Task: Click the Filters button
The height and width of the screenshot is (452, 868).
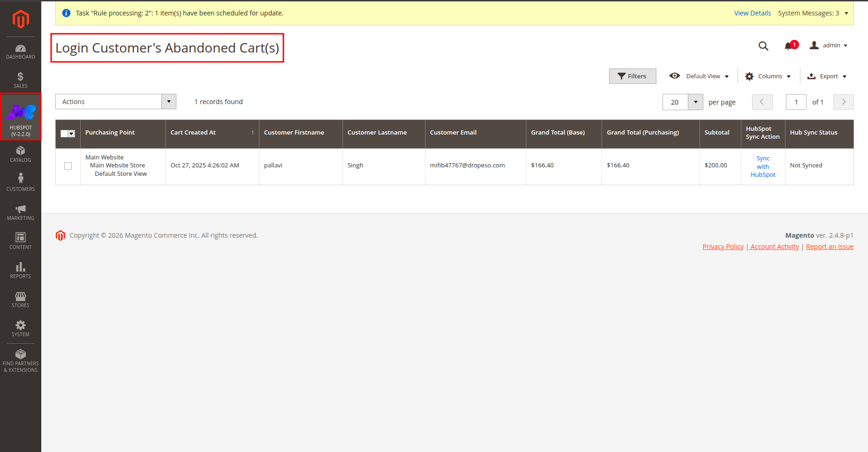Action: (632, 76)
